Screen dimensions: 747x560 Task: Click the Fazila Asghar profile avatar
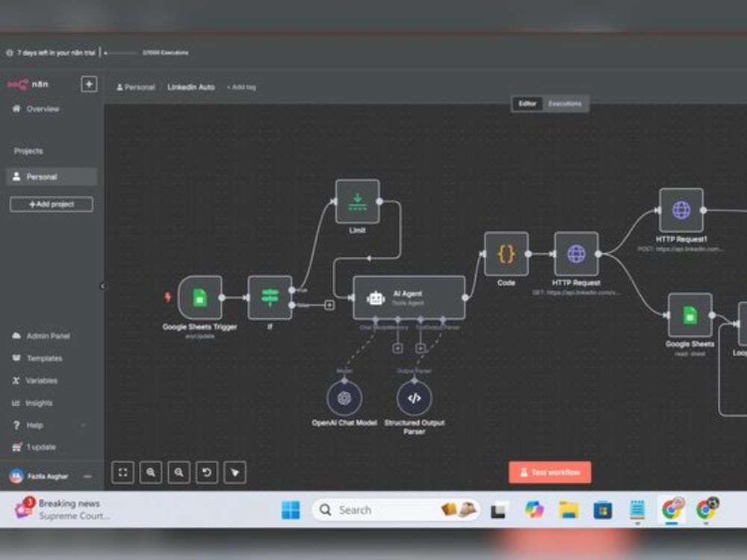tap(16, 476)
